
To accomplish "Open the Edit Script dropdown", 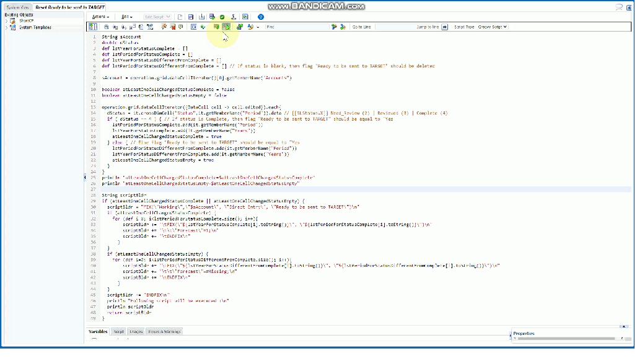I will click(157, 17).
